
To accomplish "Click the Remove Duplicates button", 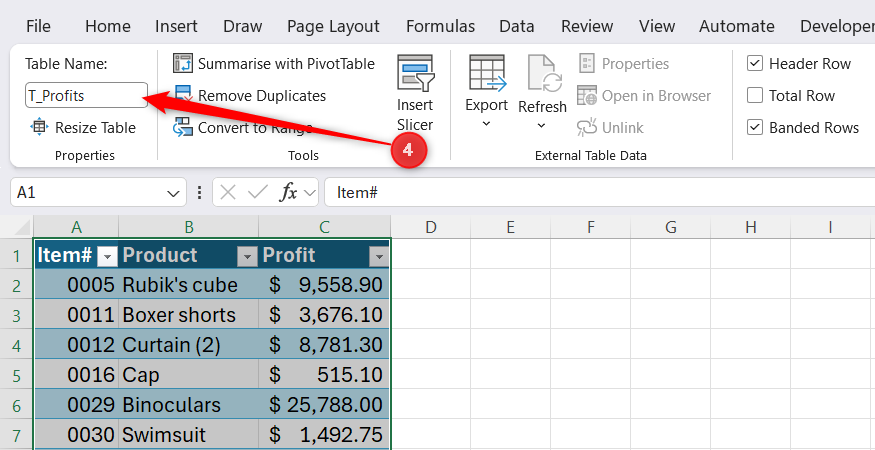I will click(x=250, y=95).
